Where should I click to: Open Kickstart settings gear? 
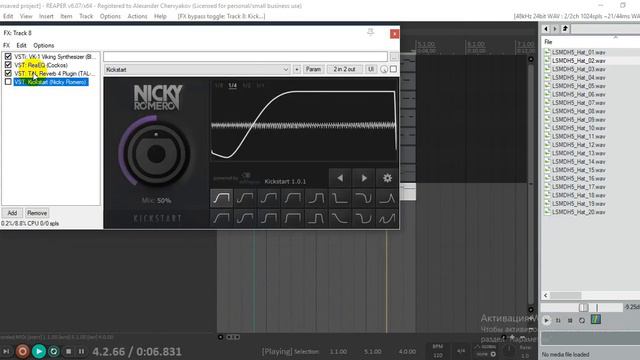[x=387, y=178]
